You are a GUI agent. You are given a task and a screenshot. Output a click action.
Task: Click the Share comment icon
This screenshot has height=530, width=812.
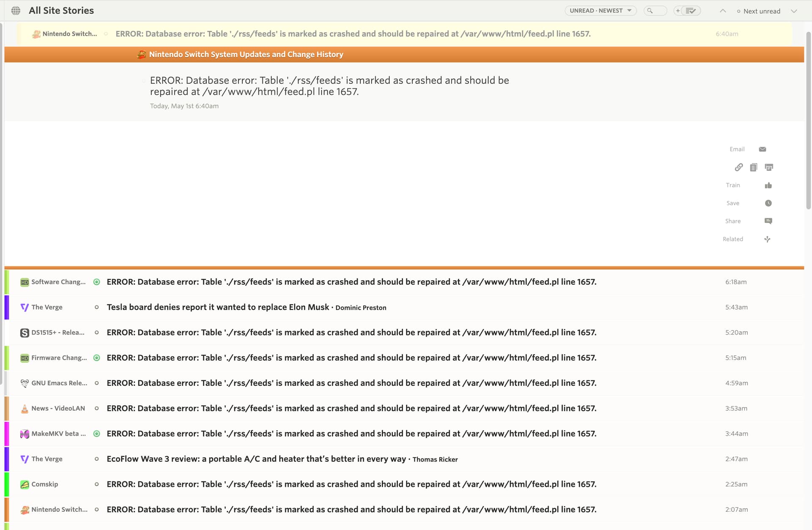click(x=768, y=221)
